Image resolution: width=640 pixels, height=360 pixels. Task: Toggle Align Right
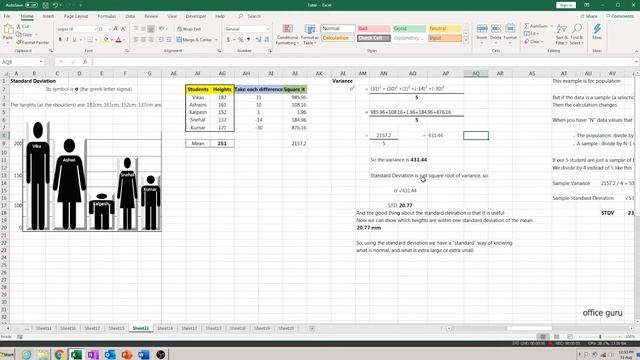coord(151,40)
